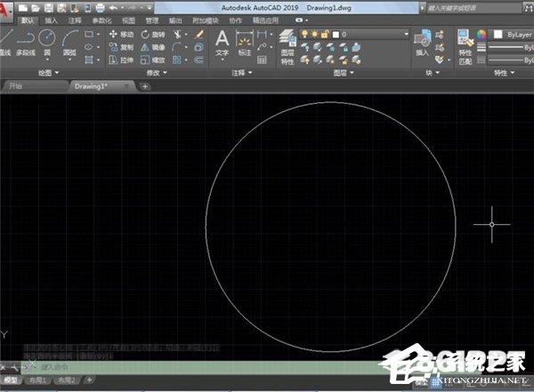Toggle grid display in status bar
This screenshot has height=392, width=534.
pyautogui.click(x=436, y=383)
